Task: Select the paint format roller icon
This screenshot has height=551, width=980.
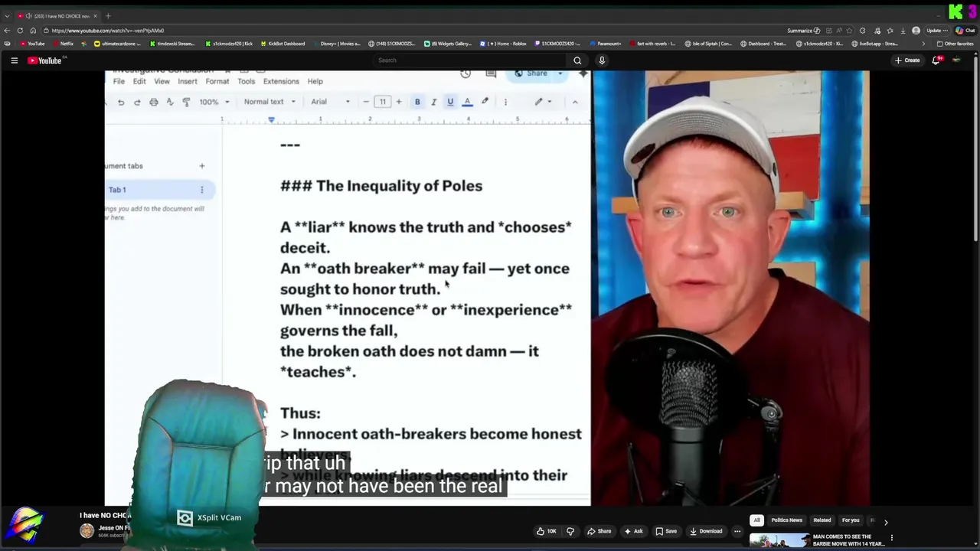Action: point(186,102)
